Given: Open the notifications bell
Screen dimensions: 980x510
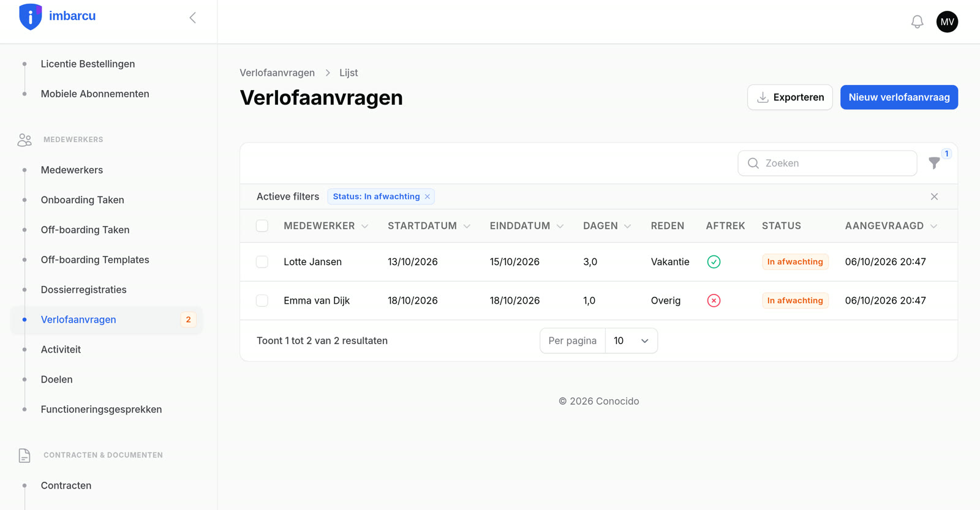Looking at the screenshot, I should pyautogui.click(x=917, y=22).
